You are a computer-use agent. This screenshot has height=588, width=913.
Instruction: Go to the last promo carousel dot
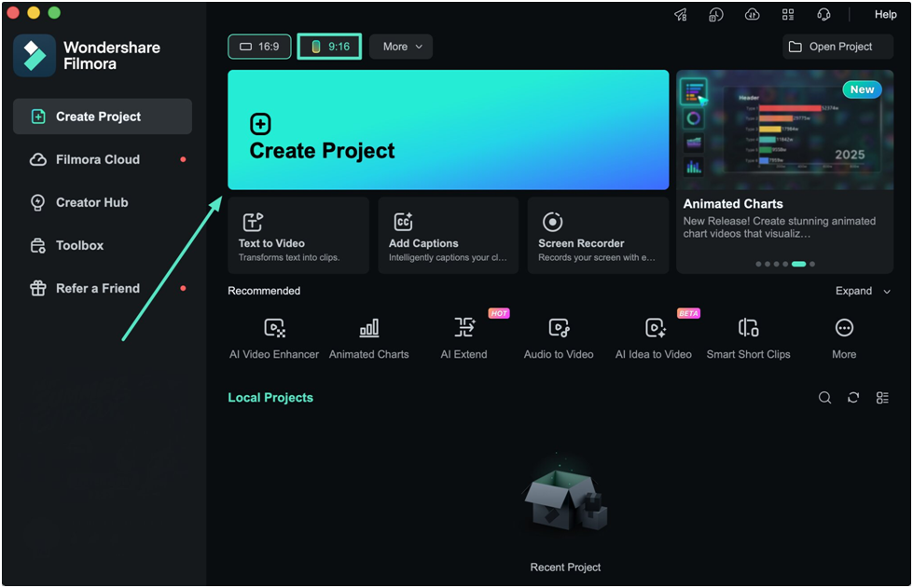812,264
